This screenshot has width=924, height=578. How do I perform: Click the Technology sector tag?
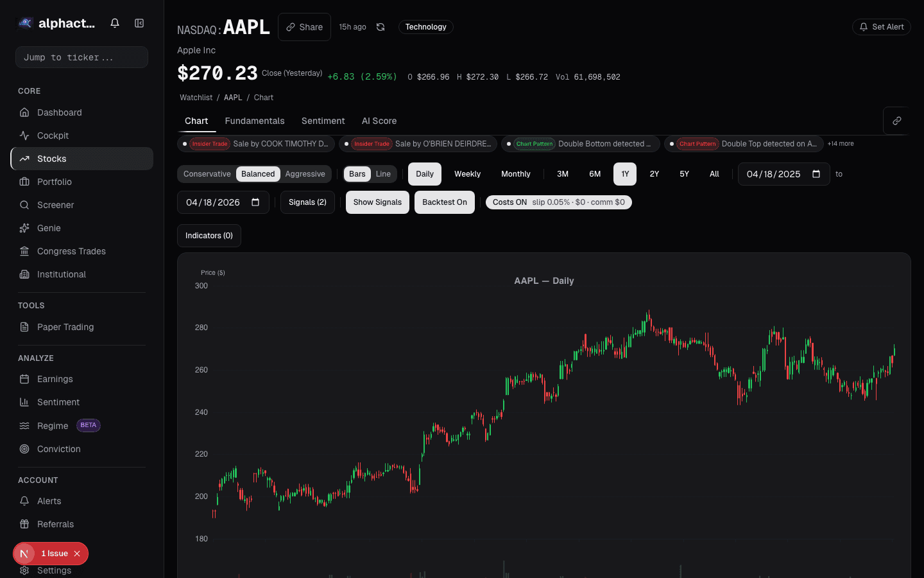426,27
